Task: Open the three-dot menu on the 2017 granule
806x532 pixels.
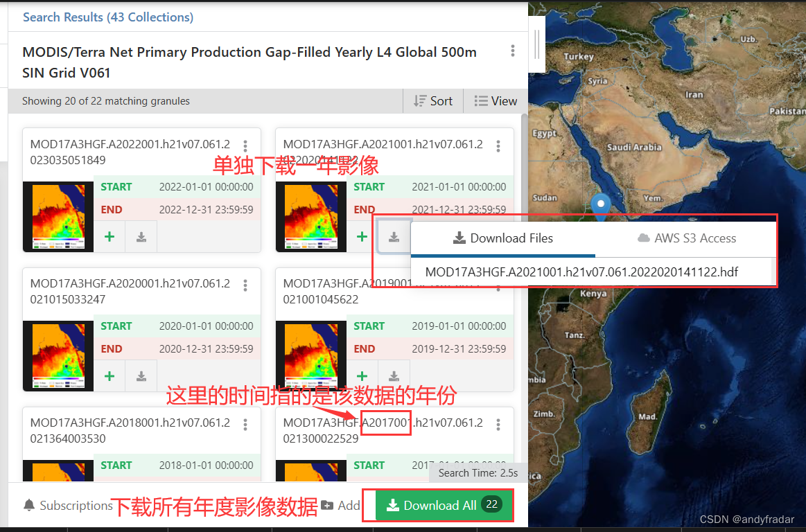Action: (498, 423)
